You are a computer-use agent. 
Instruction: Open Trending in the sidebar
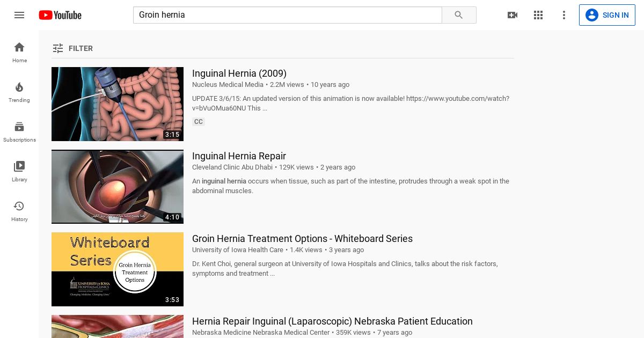[x=19, y=92]
